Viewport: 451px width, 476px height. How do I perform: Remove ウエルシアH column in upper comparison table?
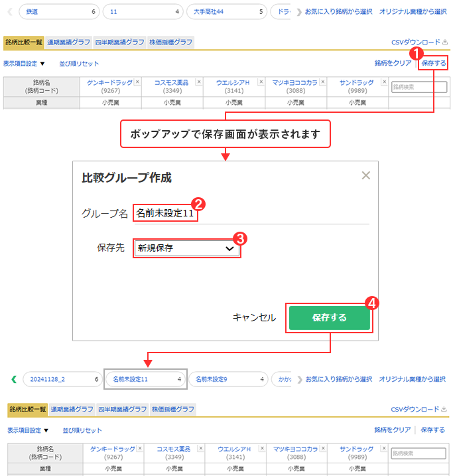coord(261,82)
